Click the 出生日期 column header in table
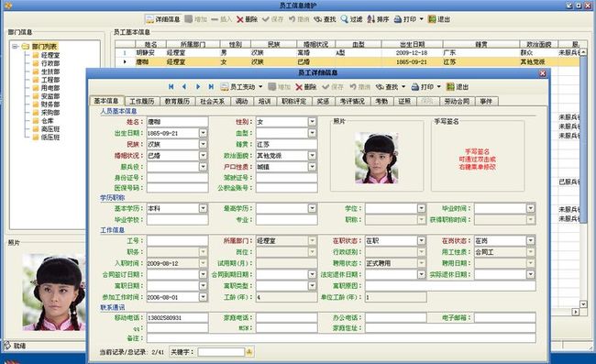The width and height of the screenshot is (596, 364). (412, 44)
